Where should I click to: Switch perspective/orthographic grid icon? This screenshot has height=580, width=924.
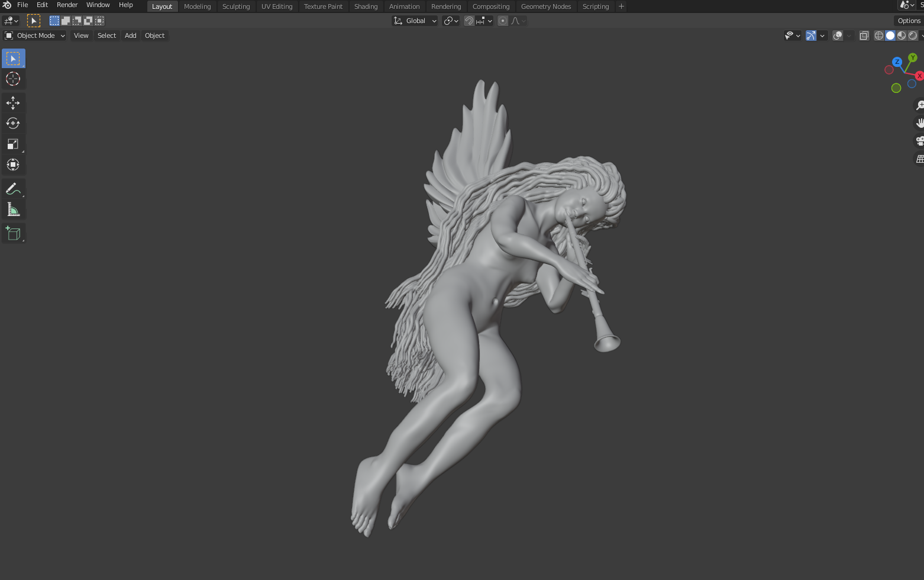[920, 159]
